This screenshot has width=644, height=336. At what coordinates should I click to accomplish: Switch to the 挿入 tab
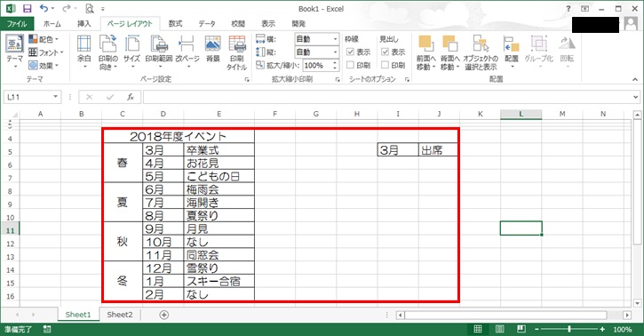click(x=84, y=24)
